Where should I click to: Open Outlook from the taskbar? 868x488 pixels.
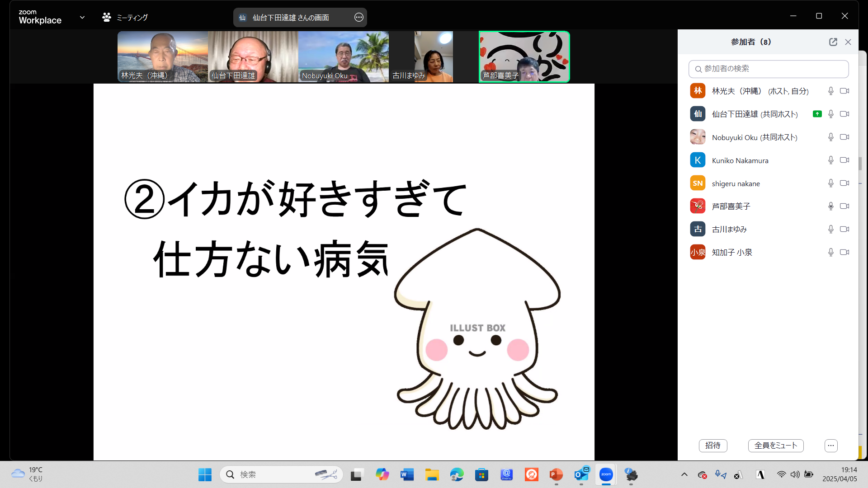pos(581,474)
